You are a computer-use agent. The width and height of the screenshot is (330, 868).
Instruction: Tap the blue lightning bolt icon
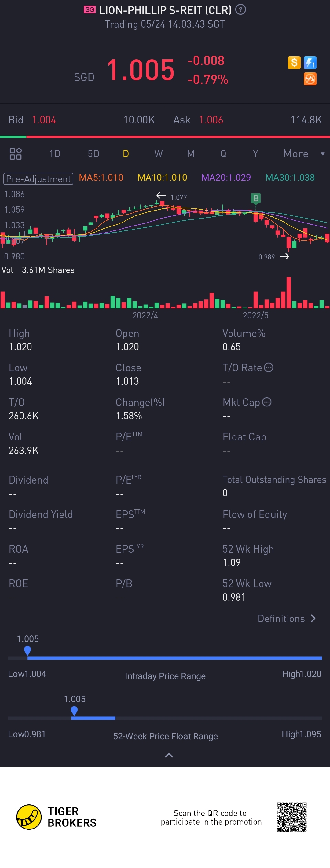[310, 62]
